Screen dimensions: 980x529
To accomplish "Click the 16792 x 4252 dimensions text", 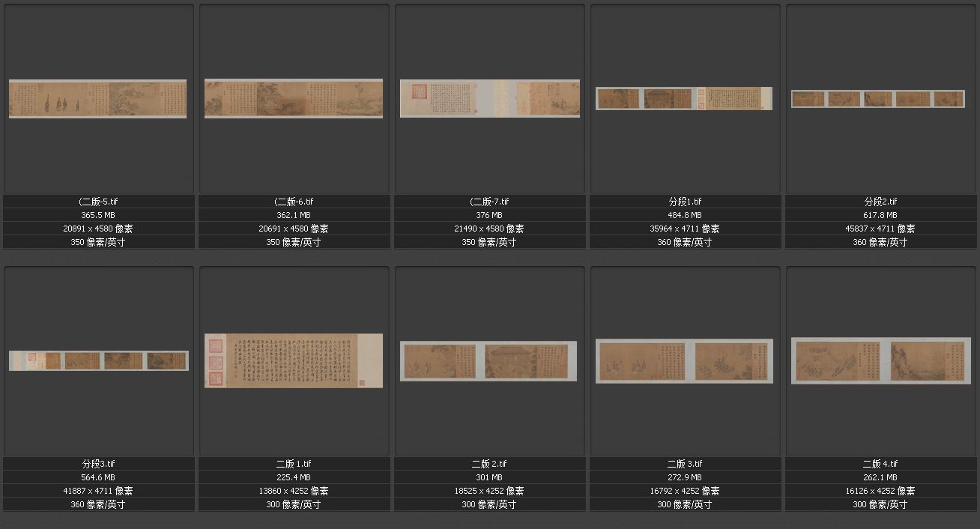I will pos(685,491).
